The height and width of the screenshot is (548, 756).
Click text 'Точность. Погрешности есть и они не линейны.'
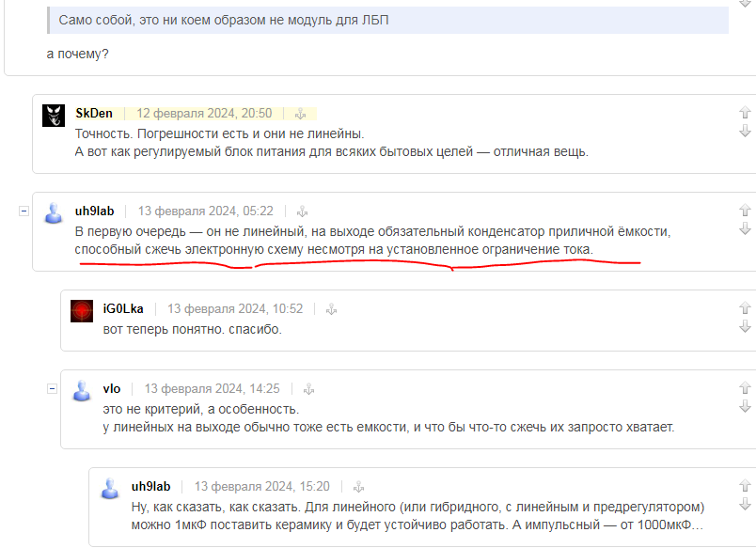tap(220, 133)
